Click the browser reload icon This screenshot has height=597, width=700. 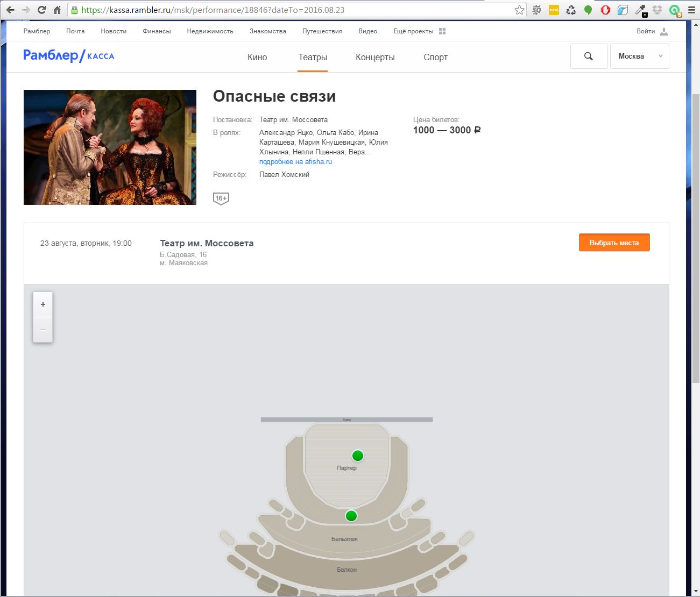(x=41, y=10)
